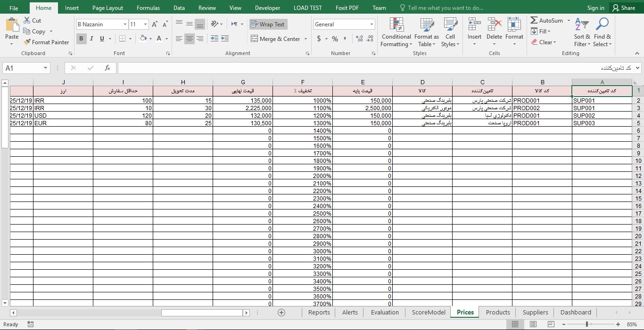The width and height of the screenshot is (644, 330).
Task: Click the Share button
Action: point(623,8)
